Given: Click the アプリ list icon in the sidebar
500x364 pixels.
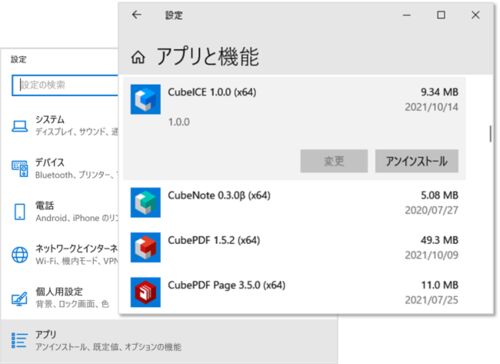Looking at the screenshot, I should pos(19,340).
